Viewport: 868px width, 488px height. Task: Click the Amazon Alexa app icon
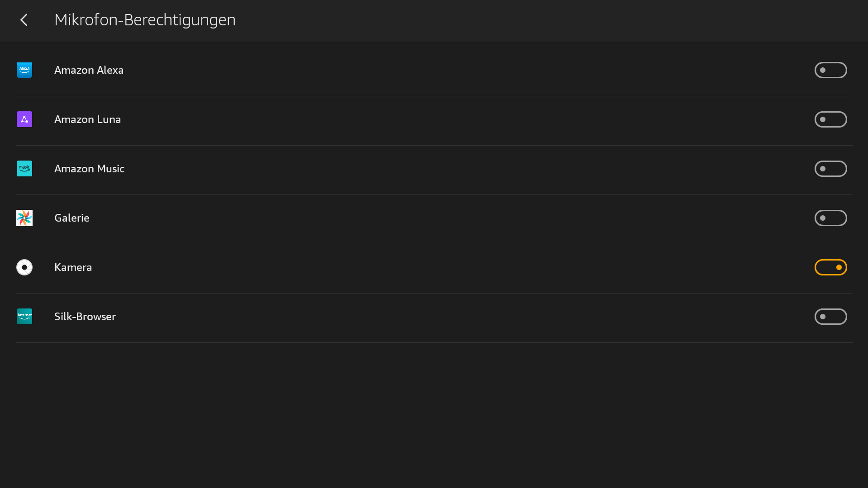click(x=24, y=70)
